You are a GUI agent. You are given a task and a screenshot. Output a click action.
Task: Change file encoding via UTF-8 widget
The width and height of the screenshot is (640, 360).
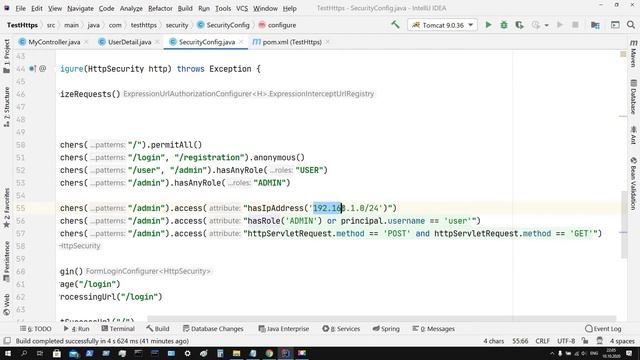click(566, 341)
